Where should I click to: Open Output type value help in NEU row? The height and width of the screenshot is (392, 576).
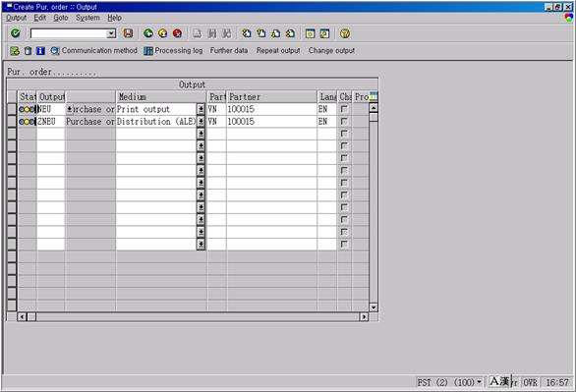coord(70,109)
